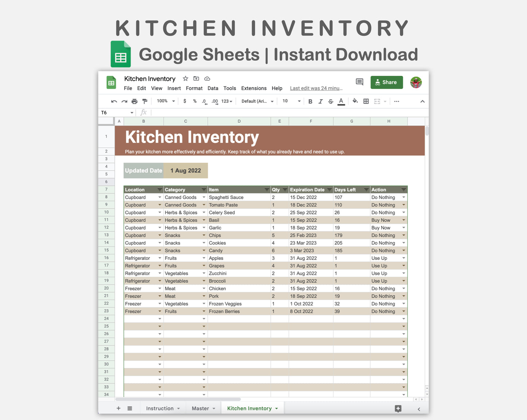
Task: Open the Format menu
Action: tap(194, 88)
